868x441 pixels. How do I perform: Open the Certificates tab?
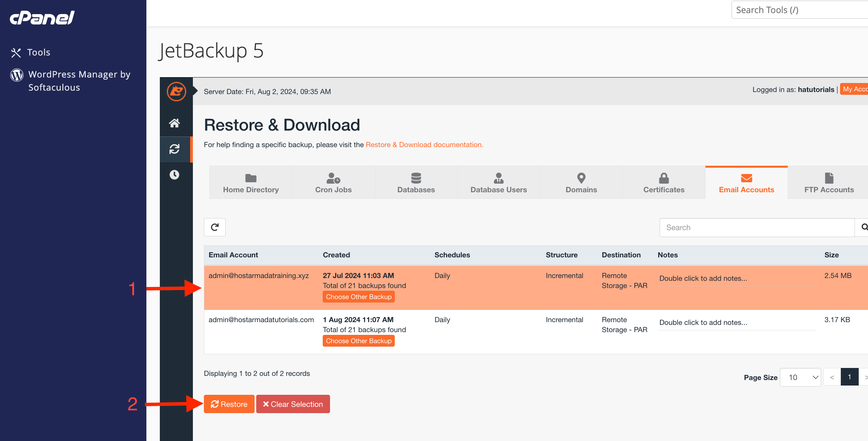coord(664,183)
